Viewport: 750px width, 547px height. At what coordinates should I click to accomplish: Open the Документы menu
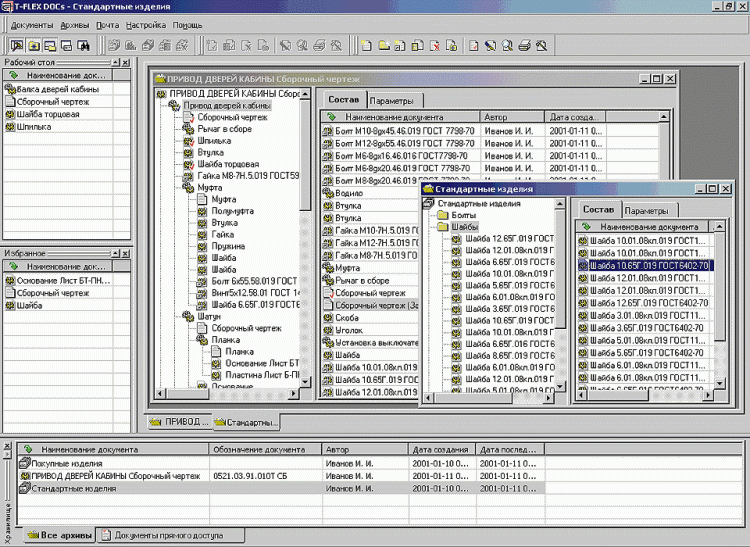pyautogui.click(x=32, y=25)
